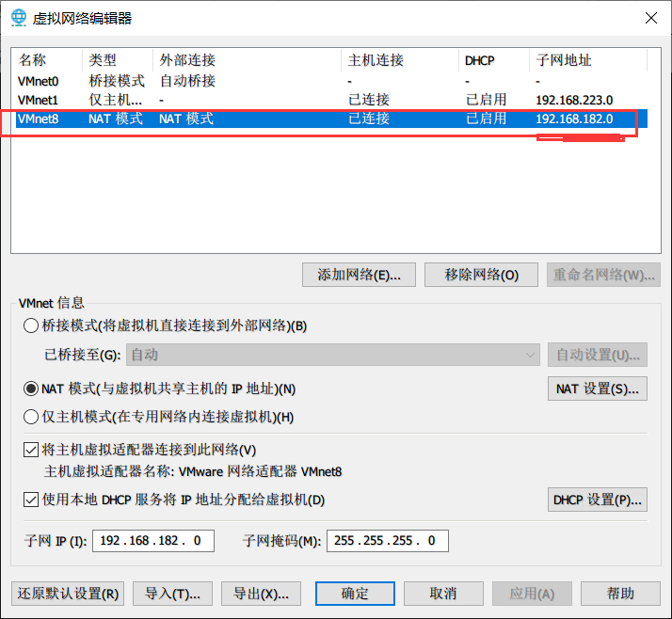Click 移除网络(O) button
The height and width of the screenshot is (619, 672).
(x=481, y=275)
